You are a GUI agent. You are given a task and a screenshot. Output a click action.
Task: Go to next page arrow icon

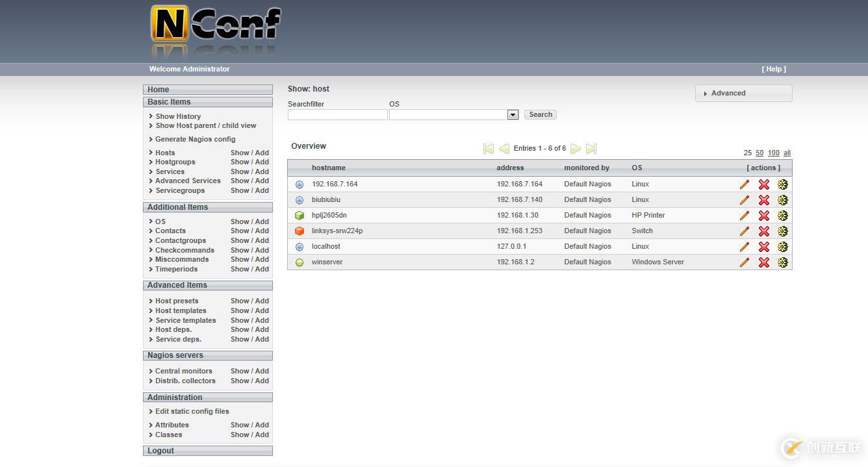point(576,149)
